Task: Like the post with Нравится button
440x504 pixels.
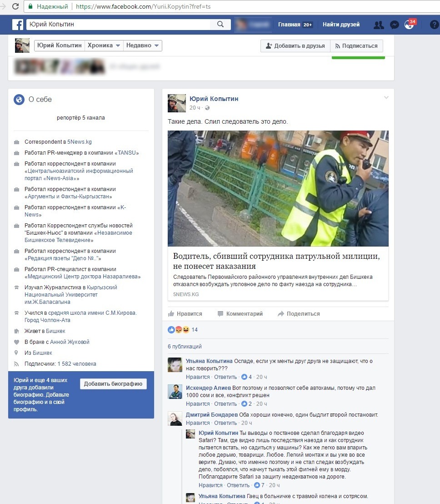Action: pyautogui.click(x=185, y=314)
